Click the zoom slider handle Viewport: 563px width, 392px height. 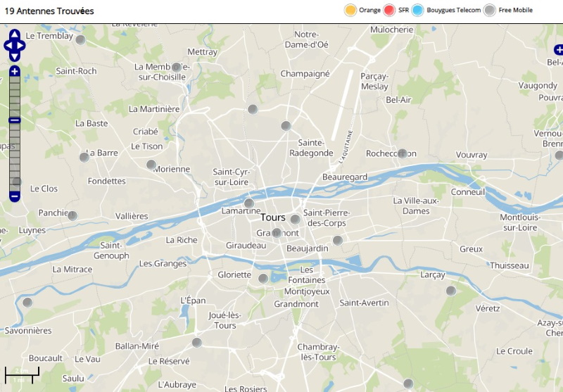pyautogui.click(x=15, y=120)
